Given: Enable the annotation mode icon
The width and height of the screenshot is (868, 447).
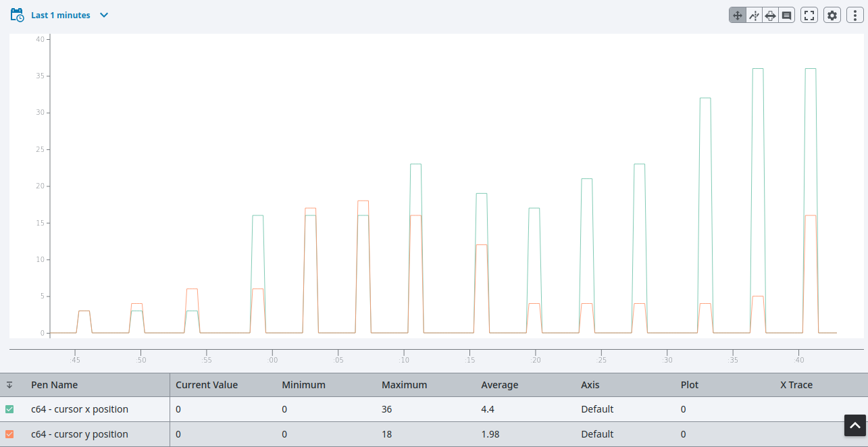Looking at the screenshot, I should pos(786,16).
